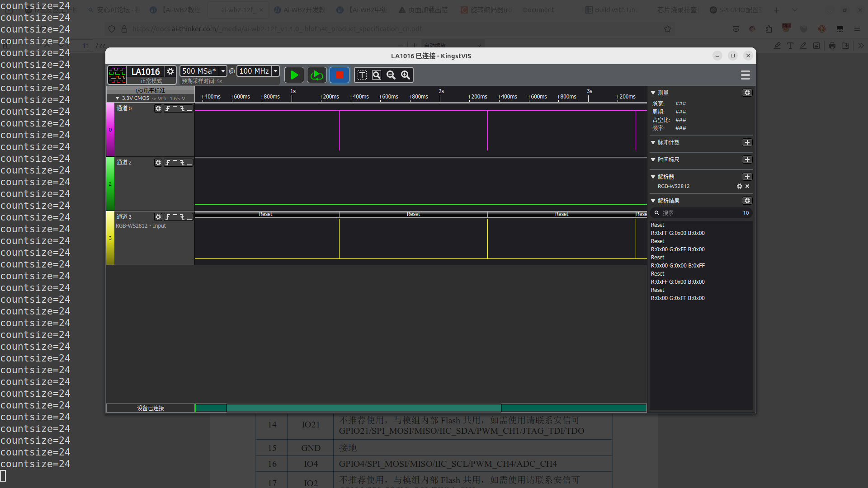Open the 100 MHz sample rate dropdown
The height and width of the screenshot is (488, 868).
coord(275,71)
